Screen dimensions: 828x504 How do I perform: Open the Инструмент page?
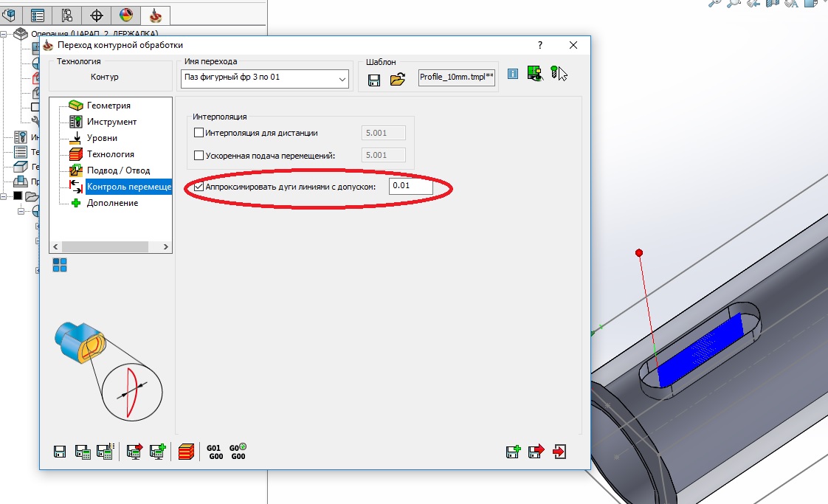coord(111,122)
